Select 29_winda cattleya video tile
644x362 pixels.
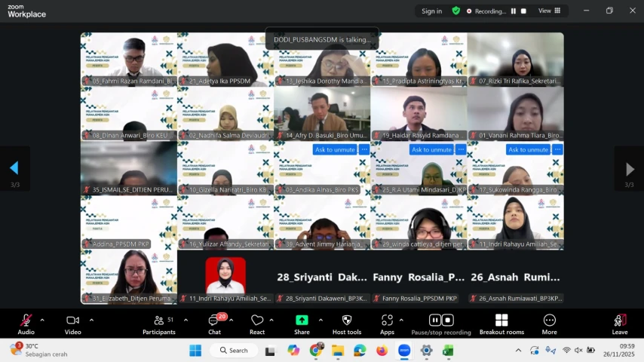pyautogui.click(x=419, y=222)
